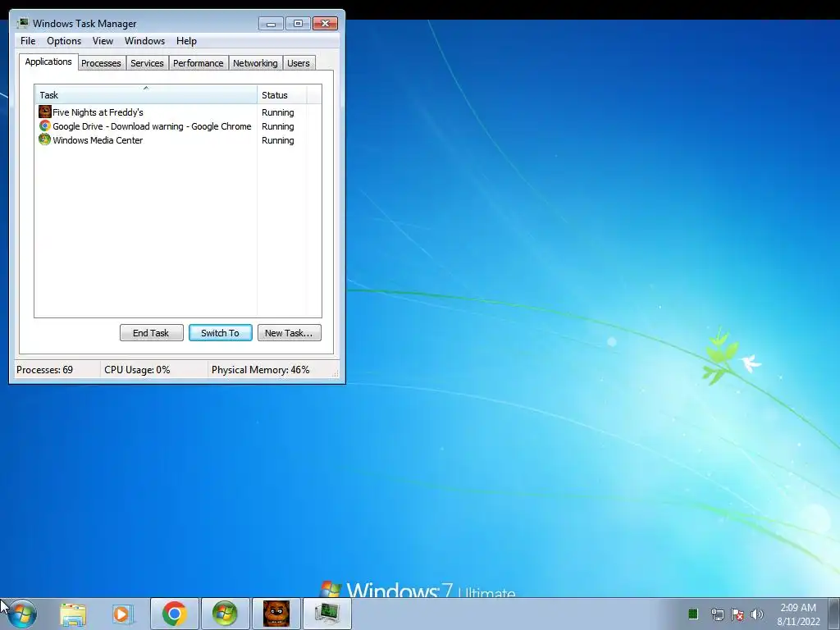Click the taskbar clock showing 2:09 AM

coord(798,614)
